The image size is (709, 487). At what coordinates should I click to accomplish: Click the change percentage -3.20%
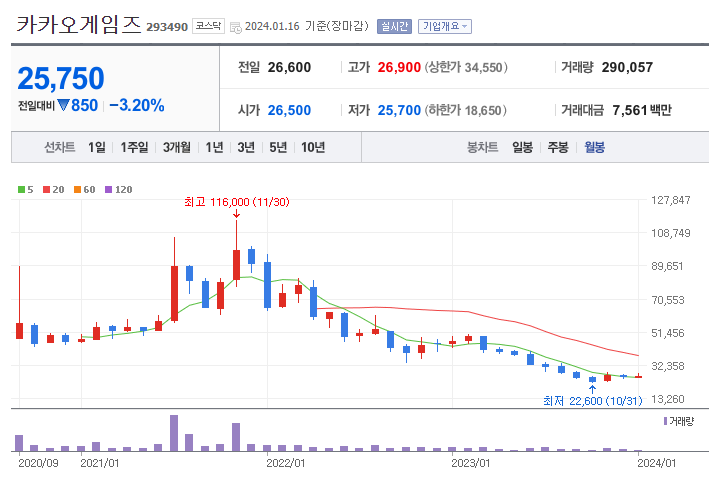point(137,105)
